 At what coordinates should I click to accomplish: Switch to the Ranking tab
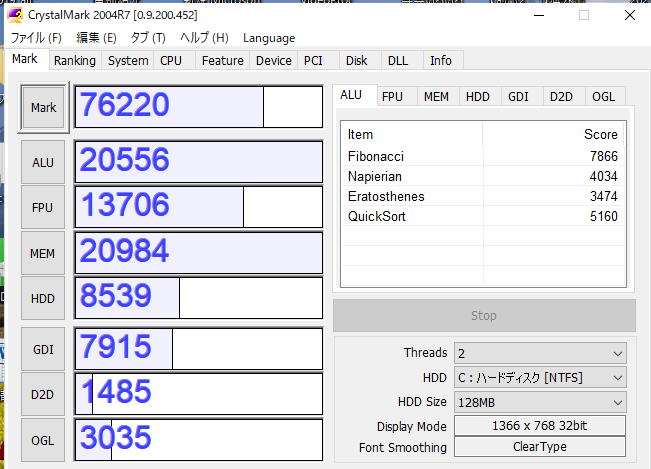75,61
